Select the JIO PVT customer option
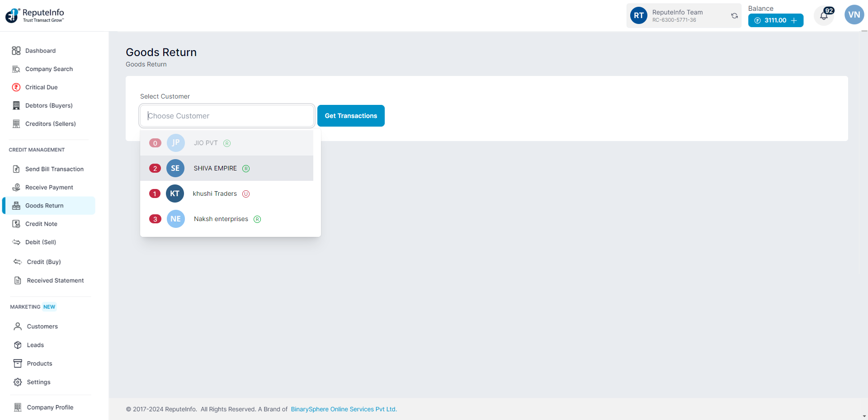868x420 pixels. [206, 143]
